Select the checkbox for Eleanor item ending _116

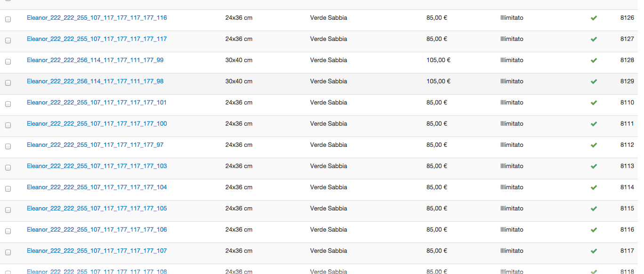(x=8, y=19)
